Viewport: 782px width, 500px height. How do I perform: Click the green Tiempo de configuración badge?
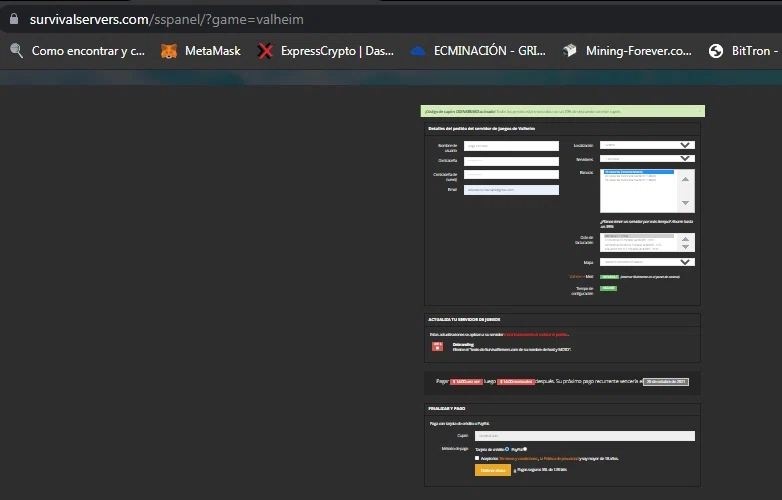pyautogui.click(x=608, y=288)
